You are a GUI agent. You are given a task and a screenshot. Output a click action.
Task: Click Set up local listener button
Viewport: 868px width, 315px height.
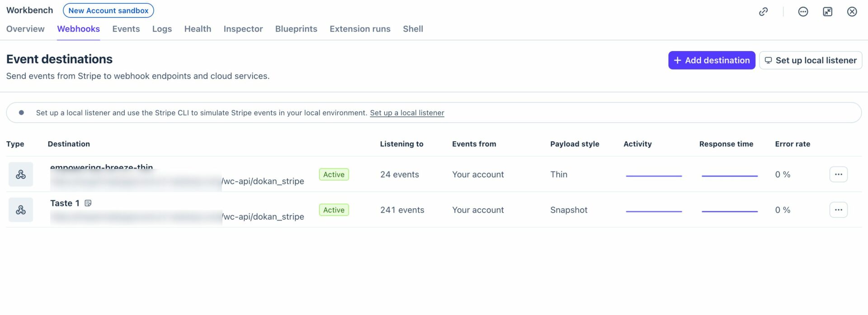click(x=811, y=60)
